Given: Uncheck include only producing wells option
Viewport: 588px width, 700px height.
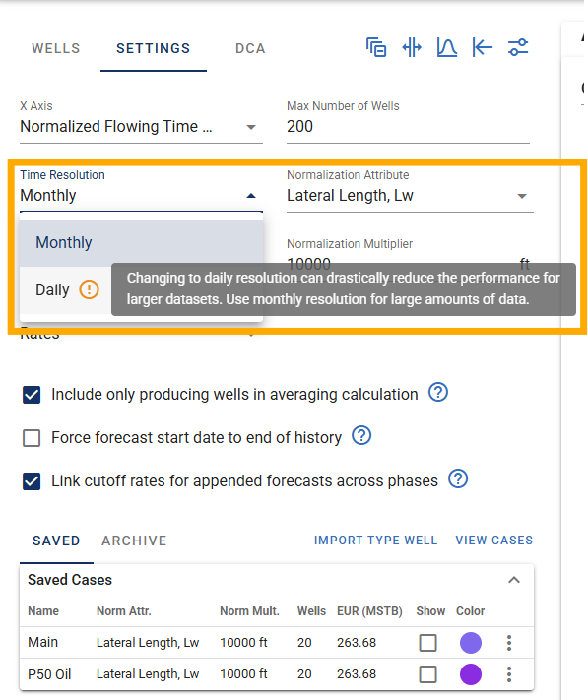Looking at the screenshot, I should (32, 395).
